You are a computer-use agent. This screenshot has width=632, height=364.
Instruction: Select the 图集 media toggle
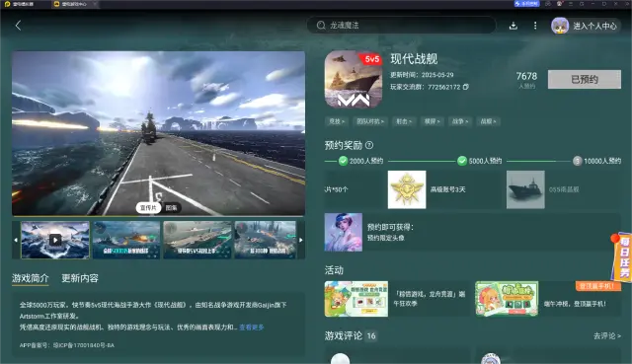tap(171, 208)
